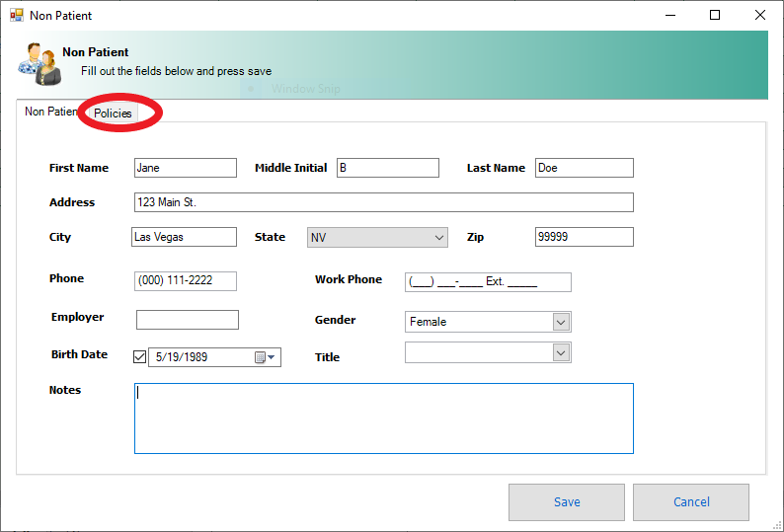Click inside the Notes text area

click(x=383, y=418)
